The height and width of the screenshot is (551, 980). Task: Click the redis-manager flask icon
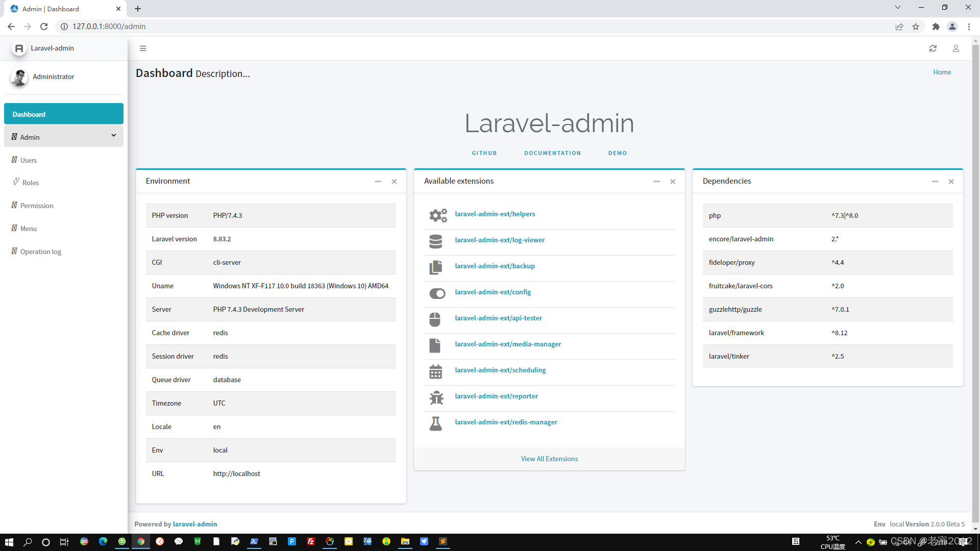coord(436,423)
